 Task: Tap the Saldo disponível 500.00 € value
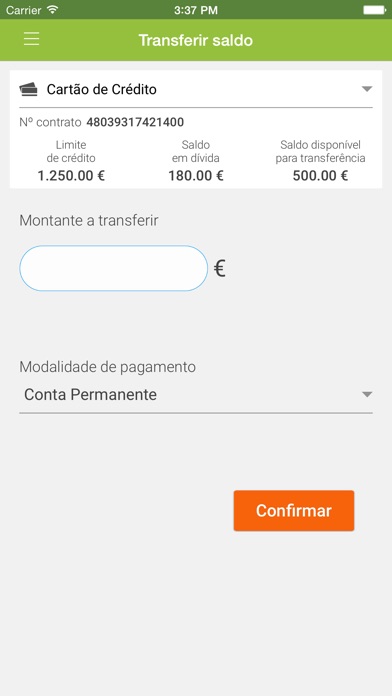coord(320,176)
